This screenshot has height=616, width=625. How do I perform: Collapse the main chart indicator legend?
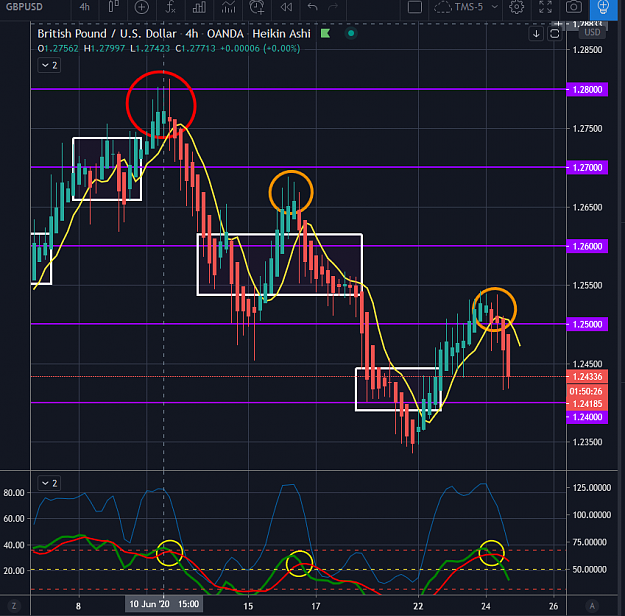[x=49, y=65]
